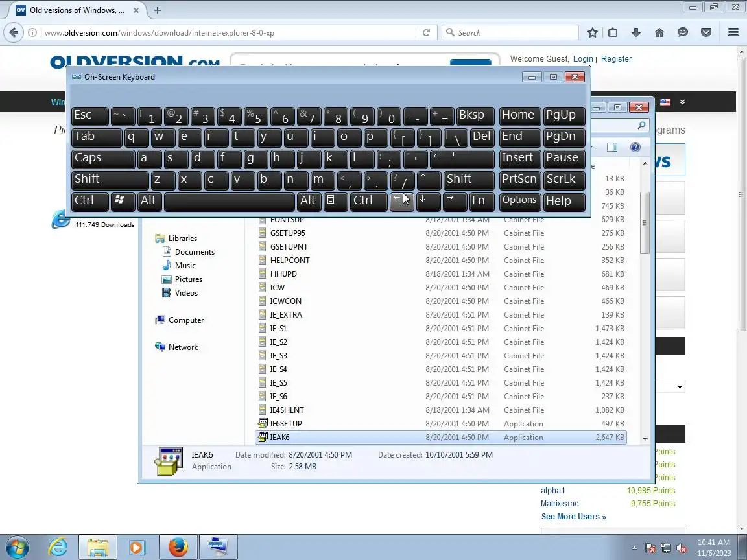Click the Bksp key

475,116
